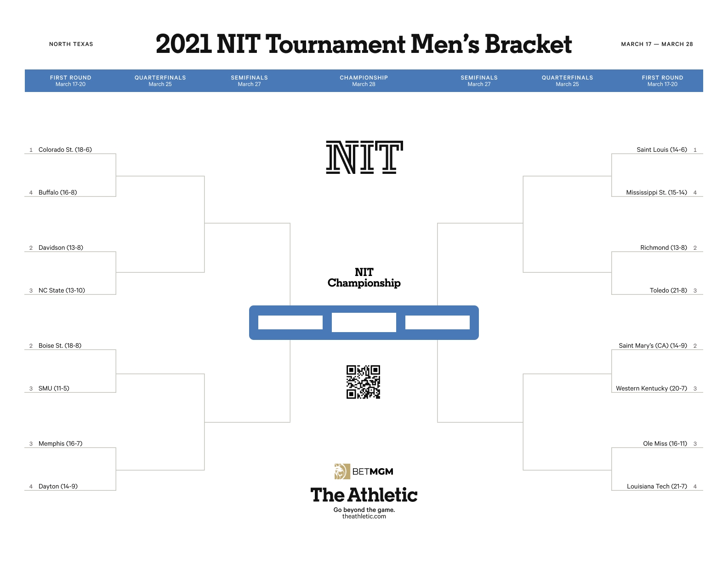Screen dimensions: 728x563
Task: Click the CHAMPIONSHIP March 28 header
Action: tap(364, 80)
